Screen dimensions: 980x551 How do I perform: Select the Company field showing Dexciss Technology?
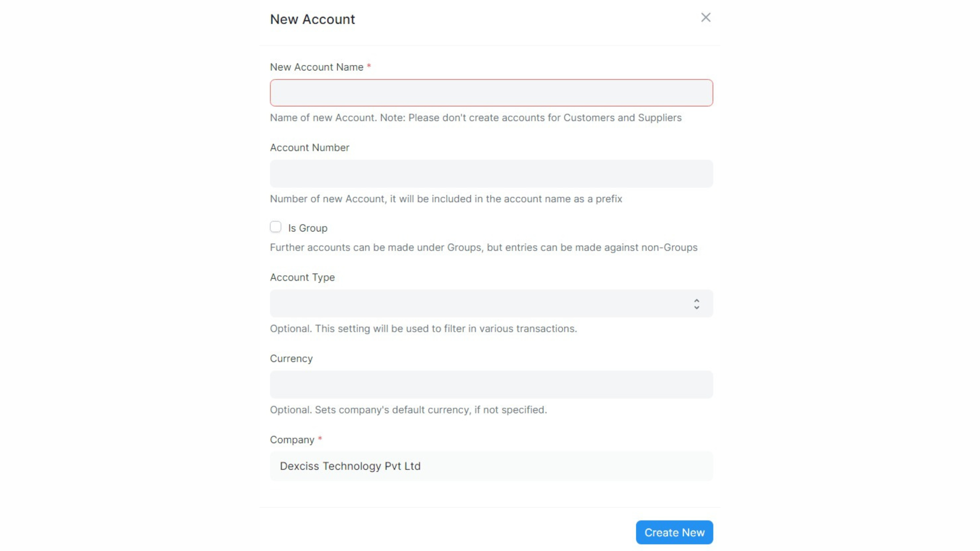[x=491, y=466]
